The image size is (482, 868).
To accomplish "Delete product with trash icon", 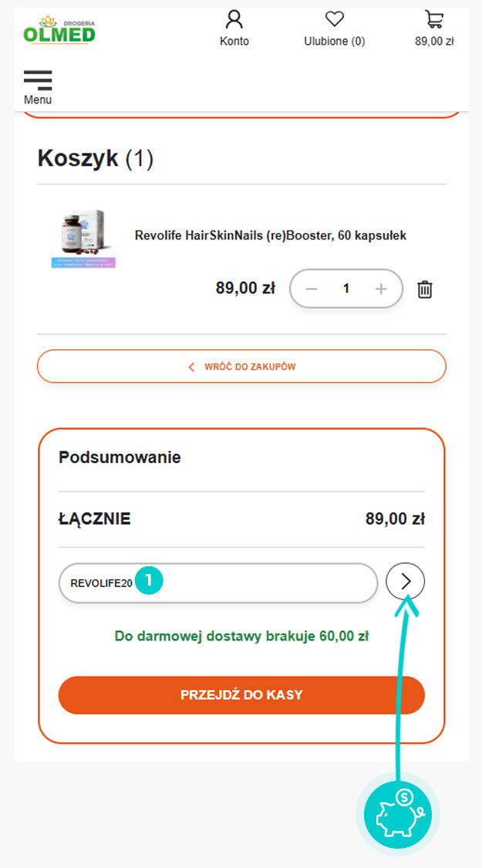I will (x=425, y=289).
